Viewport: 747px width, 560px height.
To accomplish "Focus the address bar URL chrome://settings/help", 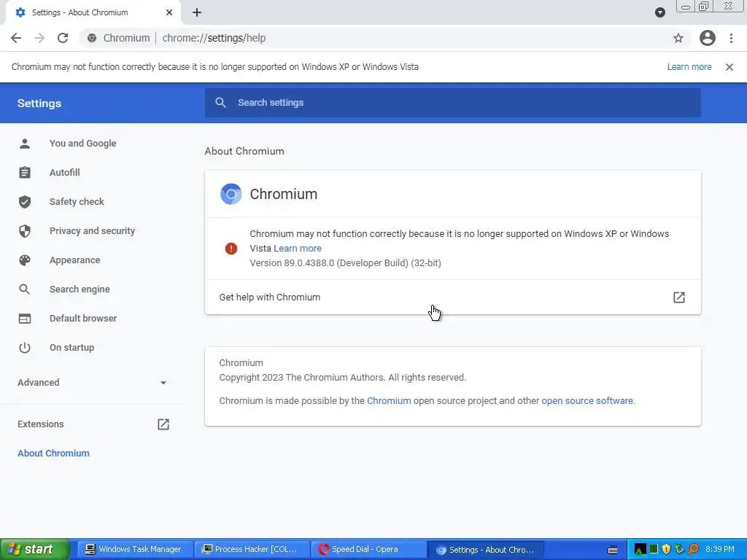I will pyautogui.click(x=214, y=38).
